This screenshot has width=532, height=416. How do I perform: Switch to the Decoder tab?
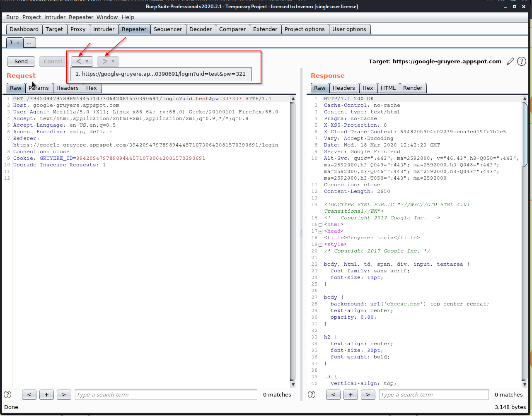click(201, 29)
